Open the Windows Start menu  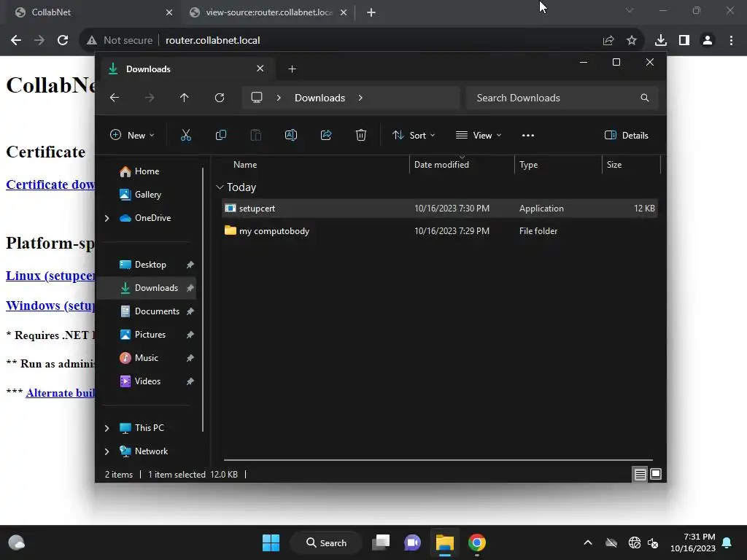pos(271,542)
